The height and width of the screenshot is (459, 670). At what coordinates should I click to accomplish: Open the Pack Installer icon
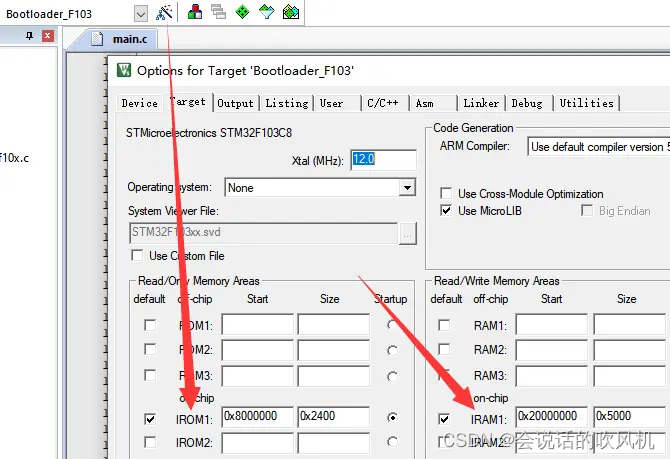tap(291, 12)
